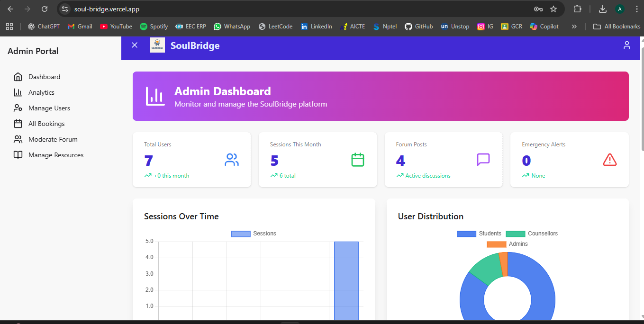Click the address bar URL soul-bridge.vercel.app
644x324 pixels.
107,9
